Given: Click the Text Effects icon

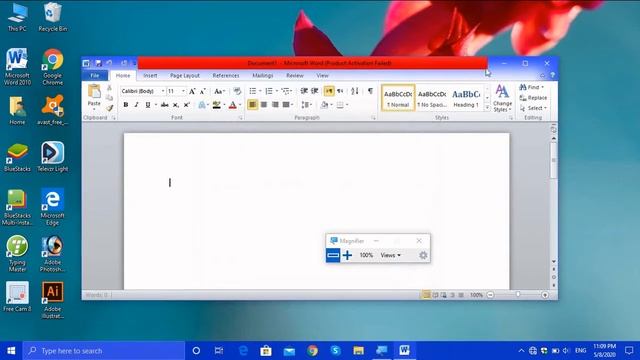Looking at the screenshot, I should (x=202, y=105).
